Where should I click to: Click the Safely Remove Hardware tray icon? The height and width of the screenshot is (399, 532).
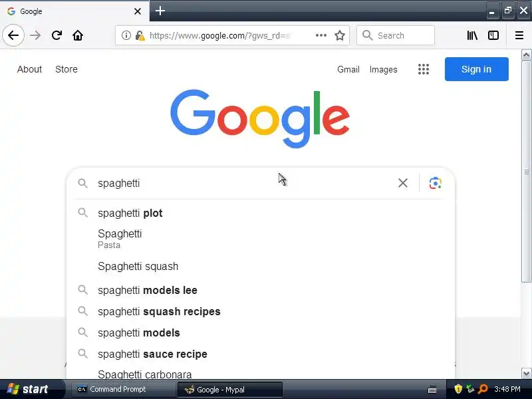(x=470, y=389)
